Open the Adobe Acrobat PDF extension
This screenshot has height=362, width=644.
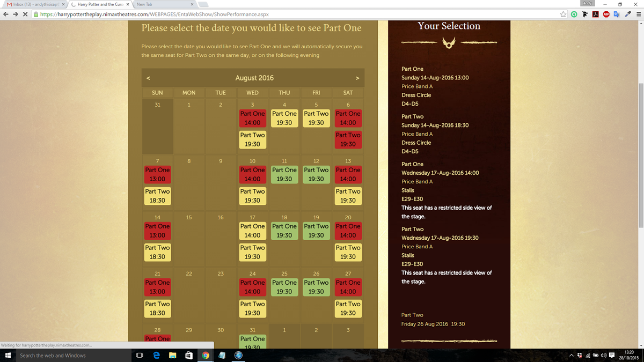tap(596, 14)
